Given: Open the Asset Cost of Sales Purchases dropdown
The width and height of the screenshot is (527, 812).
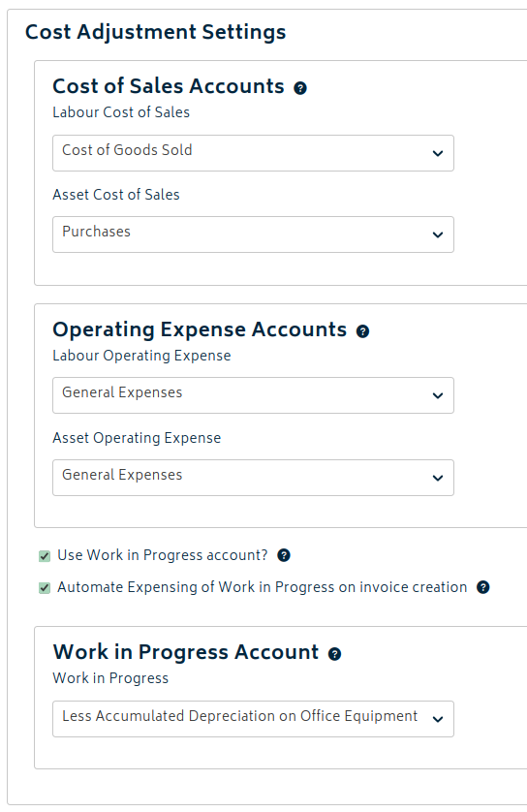Looking at the screenshot, I should (x=253, y=234).
